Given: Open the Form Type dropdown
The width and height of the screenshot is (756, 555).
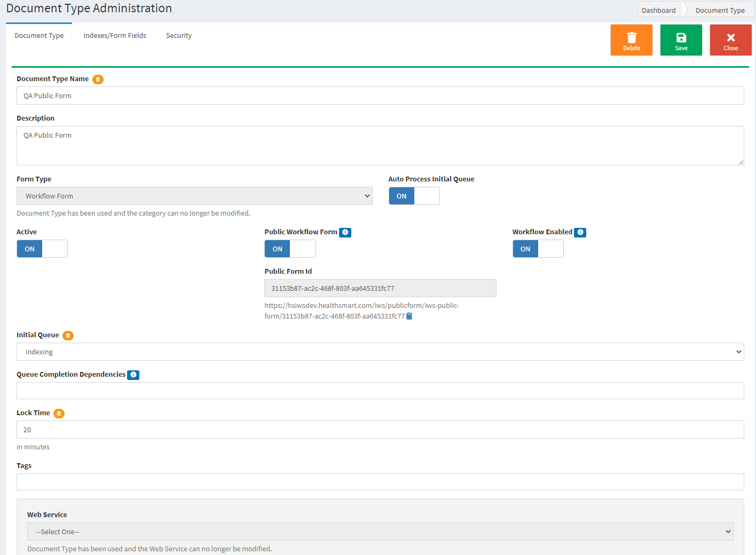Looking at the screenshot, I should [194, 196].
